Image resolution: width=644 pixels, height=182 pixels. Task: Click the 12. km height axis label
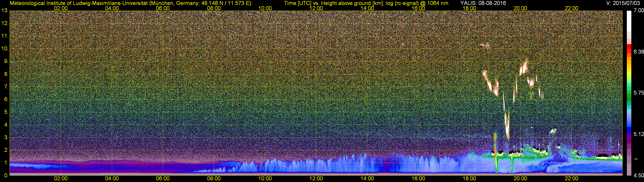pyautogui.click(x=5, y=23)
